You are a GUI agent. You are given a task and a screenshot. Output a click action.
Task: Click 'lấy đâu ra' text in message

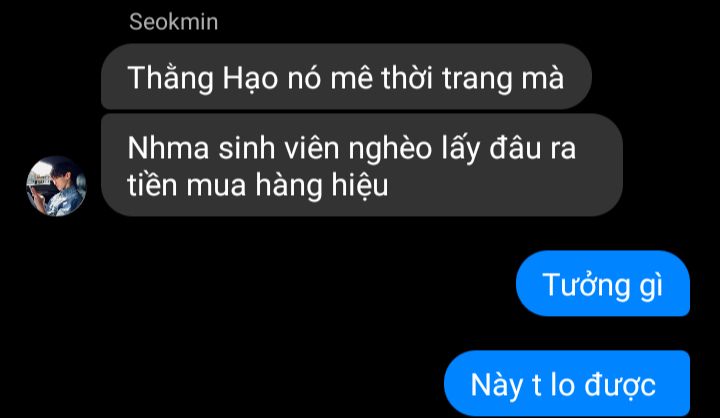[509, 149]
